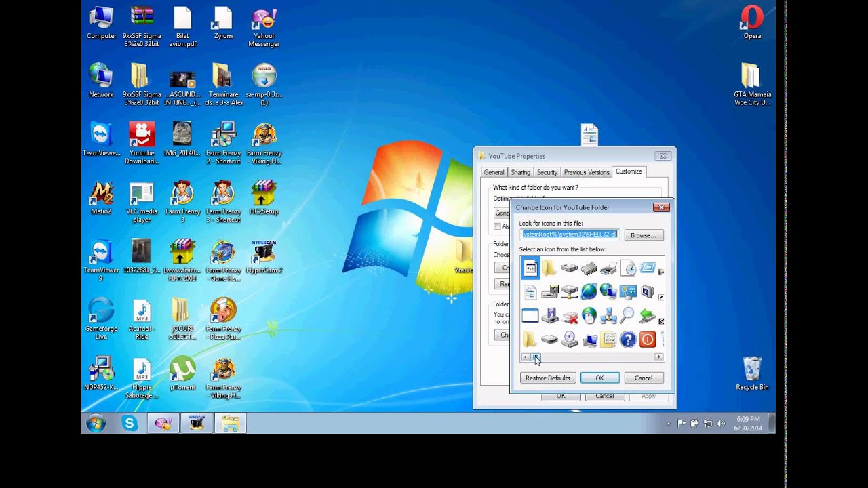Open the Sharing tab

click(520, 172)
